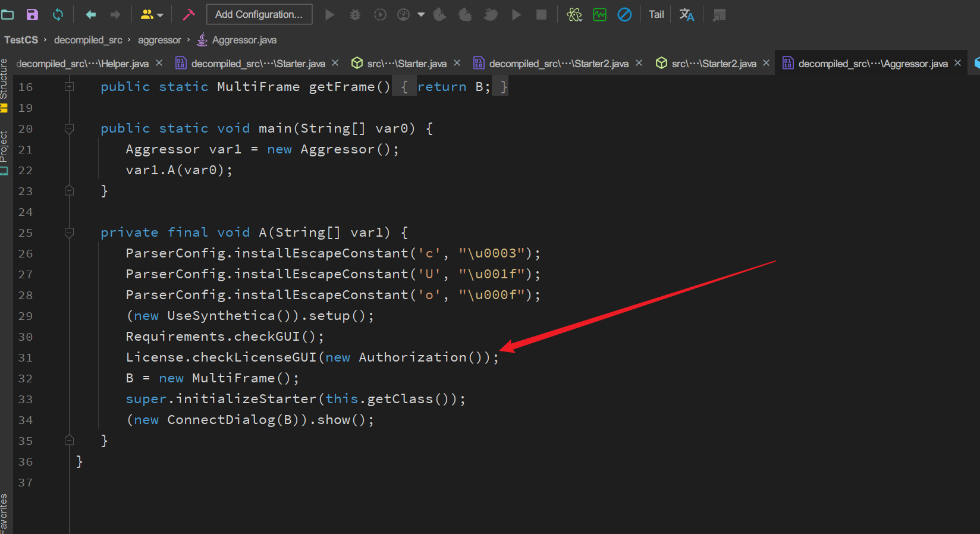Click the Save All disk icon

click(32, 14)
